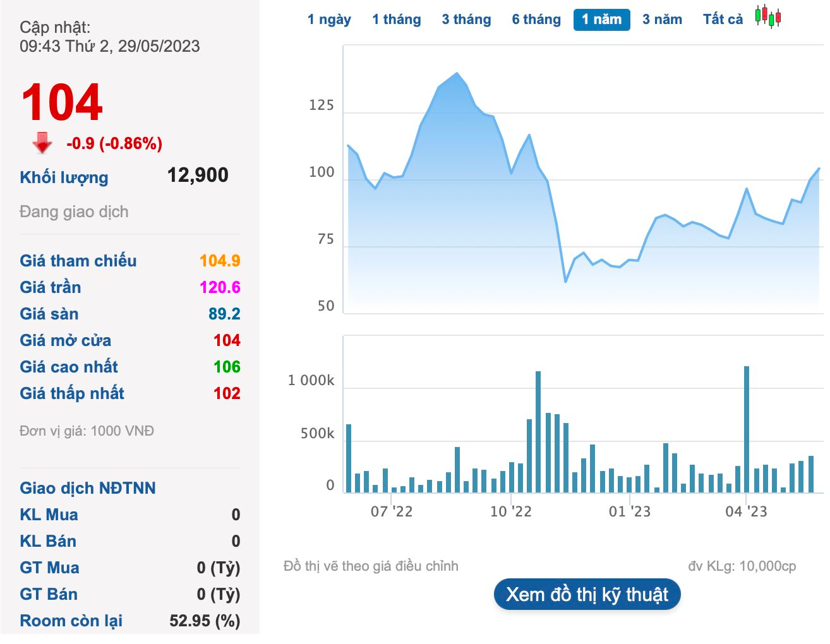The width and height of the screenshot is (830, 644).
Task: Click the Giá sàn value 89.2
Action: click(x=224, y=314)
